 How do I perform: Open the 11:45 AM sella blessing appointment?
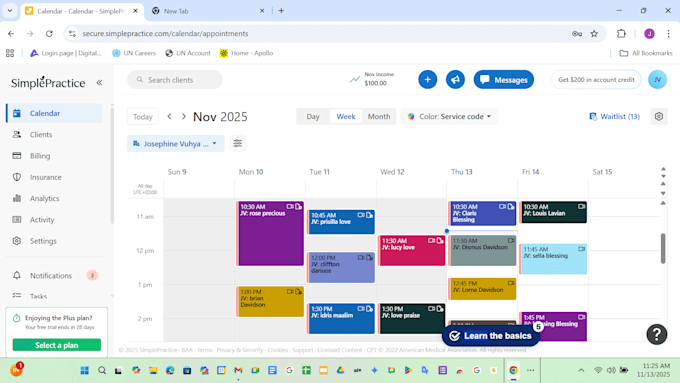(554, 259)
